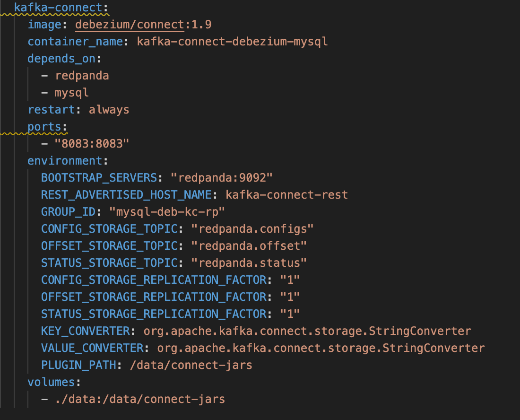The height and width of the screenshot is (420, 520).
Task: Click the PLUGIN_PATH key
Action: [78, 365]
